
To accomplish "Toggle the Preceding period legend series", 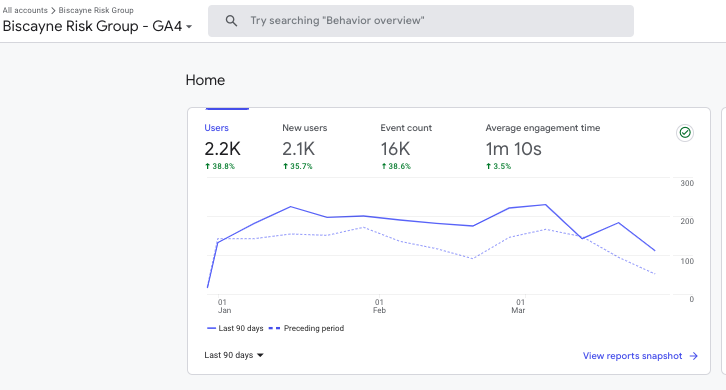I will point(306,328).
